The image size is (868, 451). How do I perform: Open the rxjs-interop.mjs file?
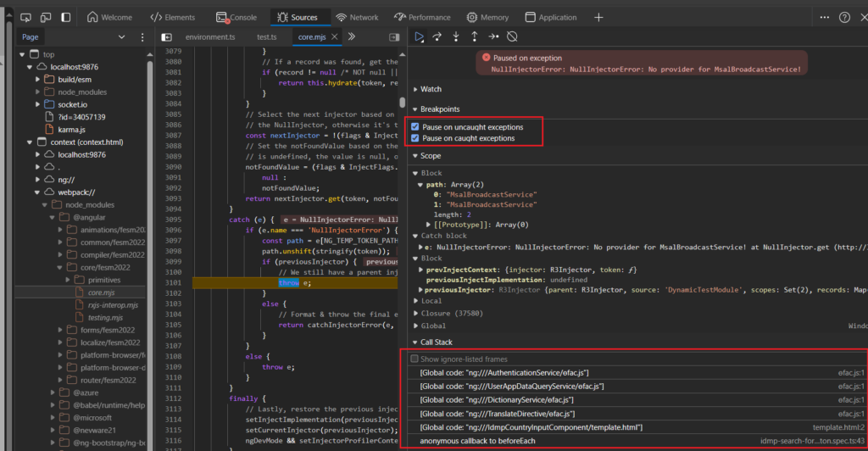113,305
